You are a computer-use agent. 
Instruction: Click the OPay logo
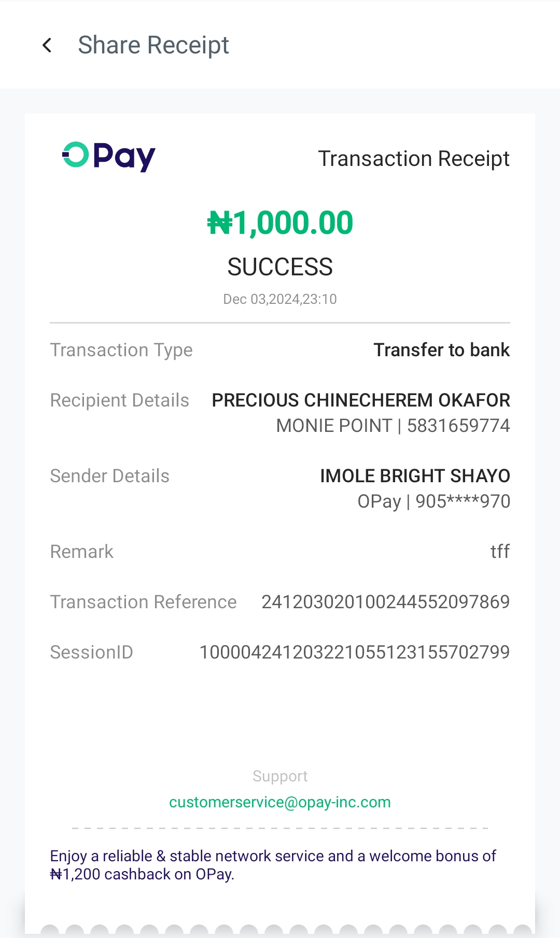pyautogui.click(x=109, y=156)
